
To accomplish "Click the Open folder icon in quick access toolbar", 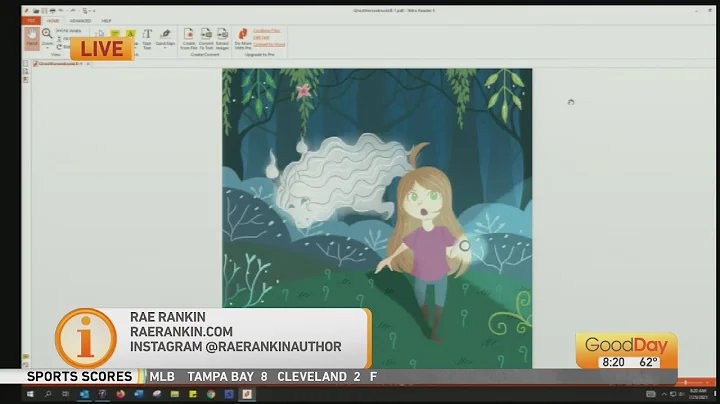I will tap(36, 11).
